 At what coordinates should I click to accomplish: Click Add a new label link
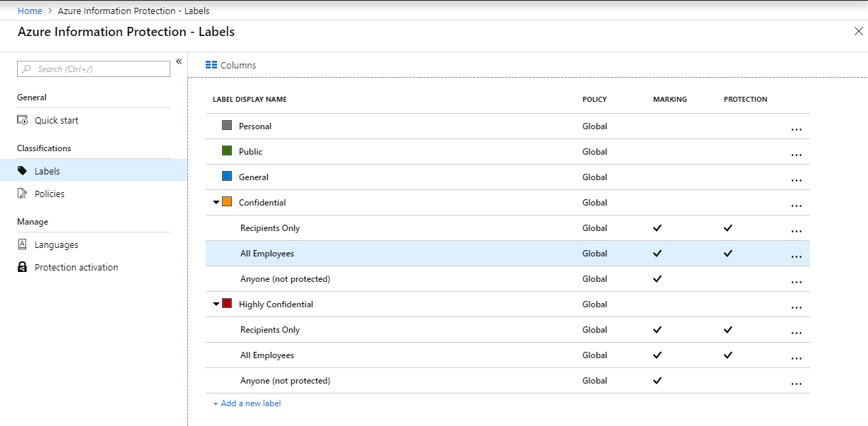(247, 403)
